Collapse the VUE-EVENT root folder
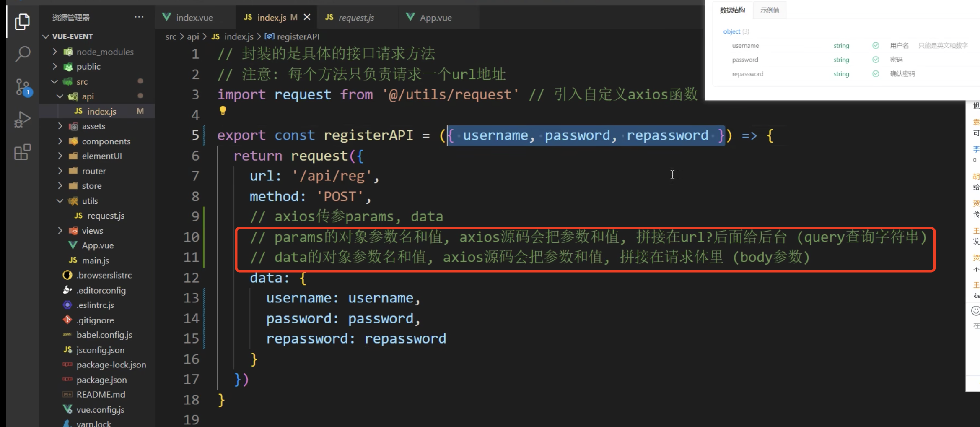The image size is (980, 427). coord(72,36)
